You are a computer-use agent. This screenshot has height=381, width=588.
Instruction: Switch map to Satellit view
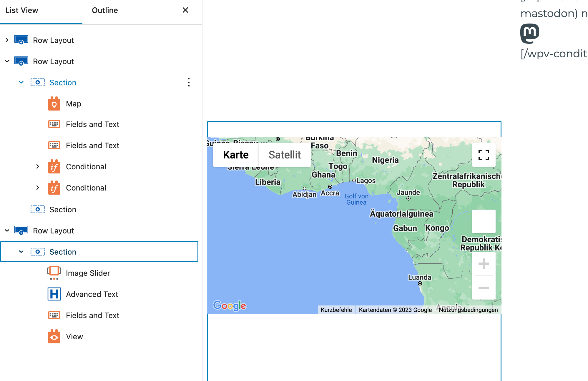(285, 155)
